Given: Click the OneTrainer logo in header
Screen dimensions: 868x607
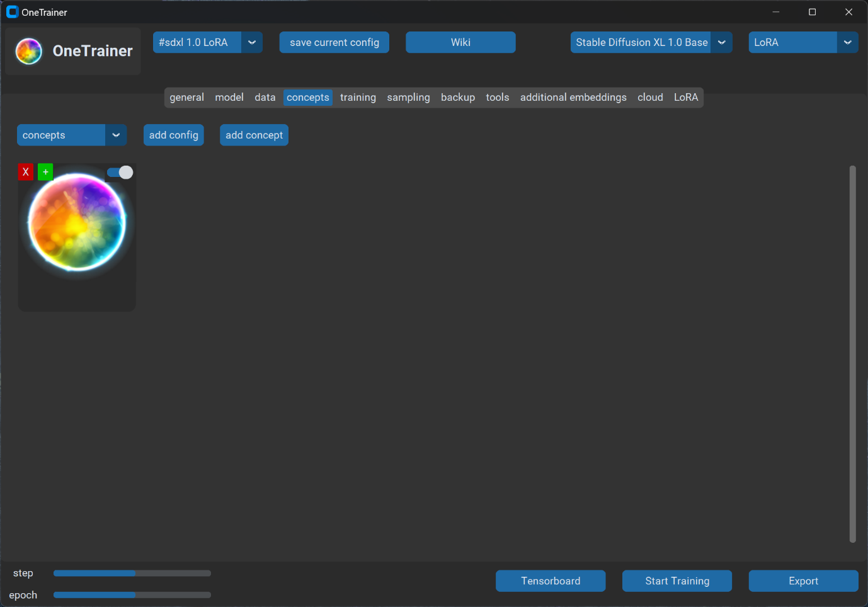Looking at the screenshot, I should point(29,51).
